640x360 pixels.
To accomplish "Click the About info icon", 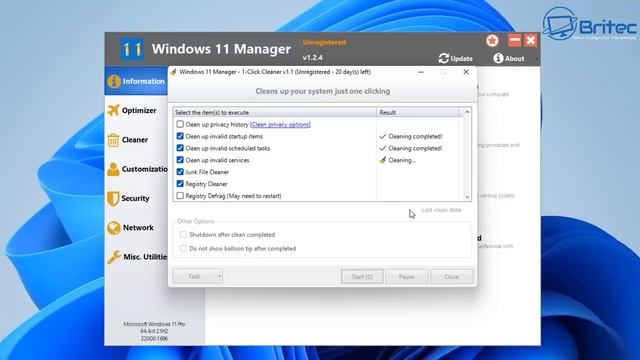I will [x=498, y=58].
